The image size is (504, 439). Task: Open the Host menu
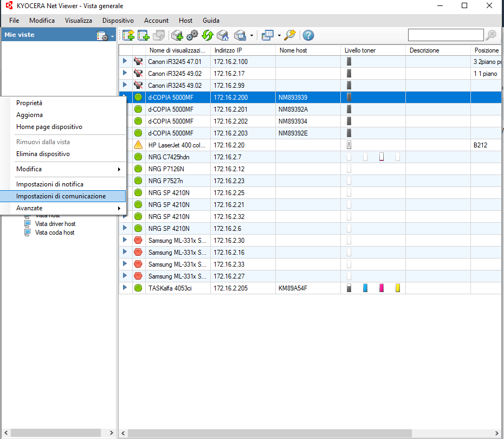(185, 21)
